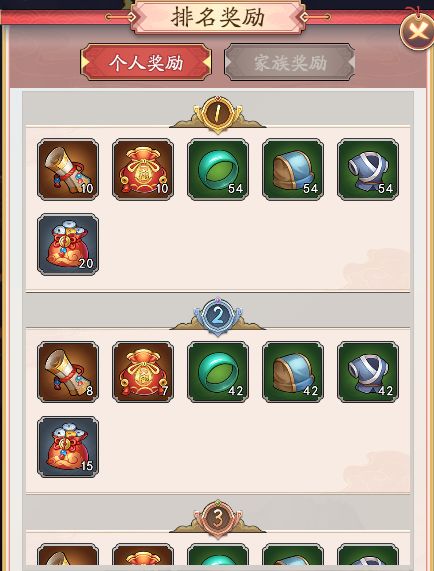
Task: Tap rank 1 blue robe reward 54
Action: [x=368, y=169]
